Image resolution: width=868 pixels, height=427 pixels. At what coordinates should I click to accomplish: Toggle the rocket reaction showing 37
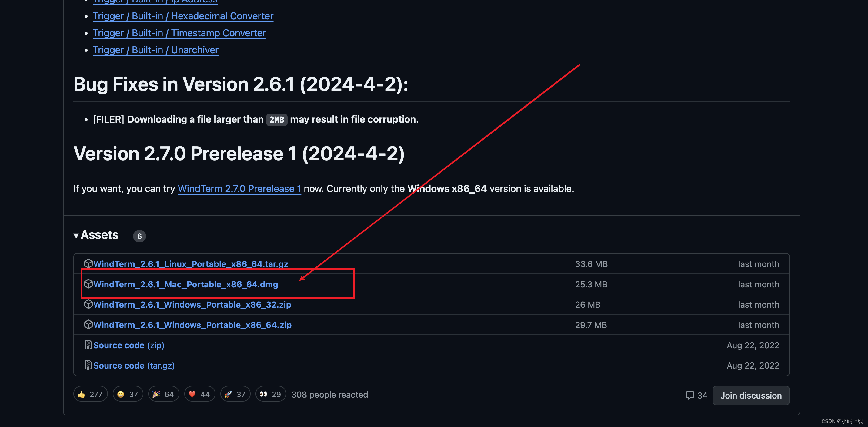coord(235,394)
